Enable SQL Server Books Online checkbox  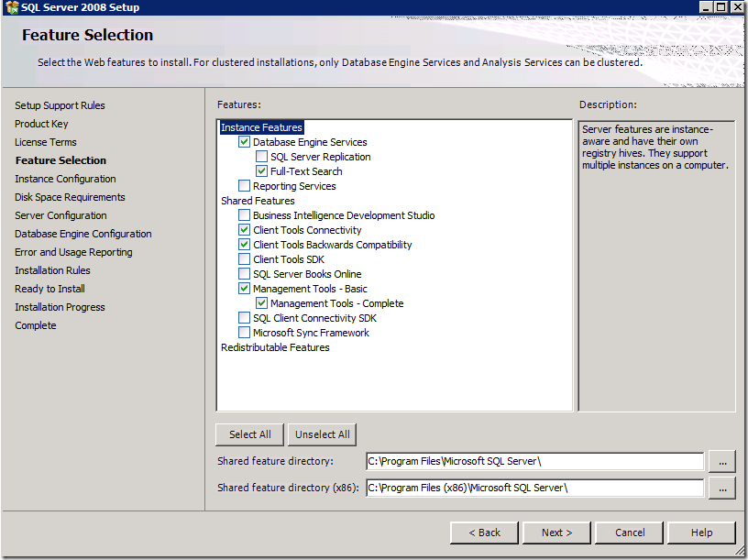tap(244, 274)
